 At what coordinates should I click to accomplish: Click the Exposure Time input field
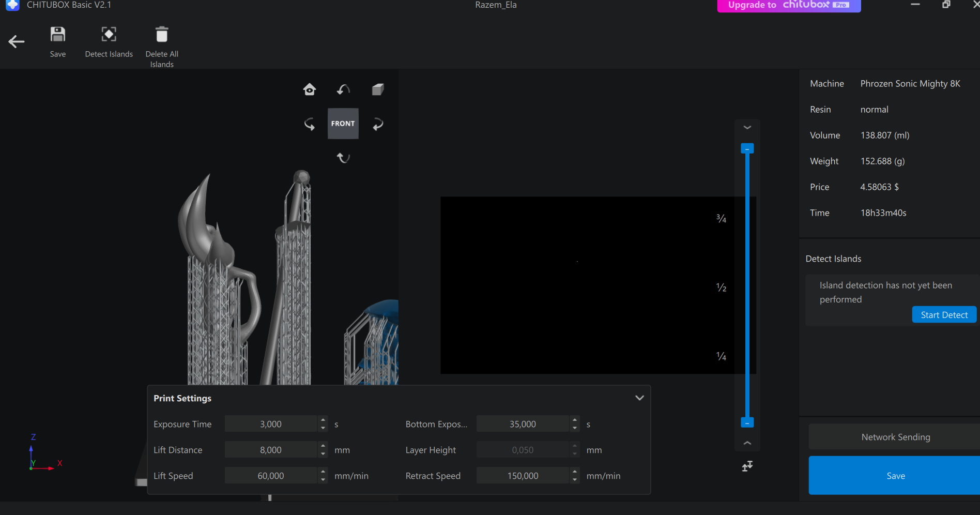[271, 424]
